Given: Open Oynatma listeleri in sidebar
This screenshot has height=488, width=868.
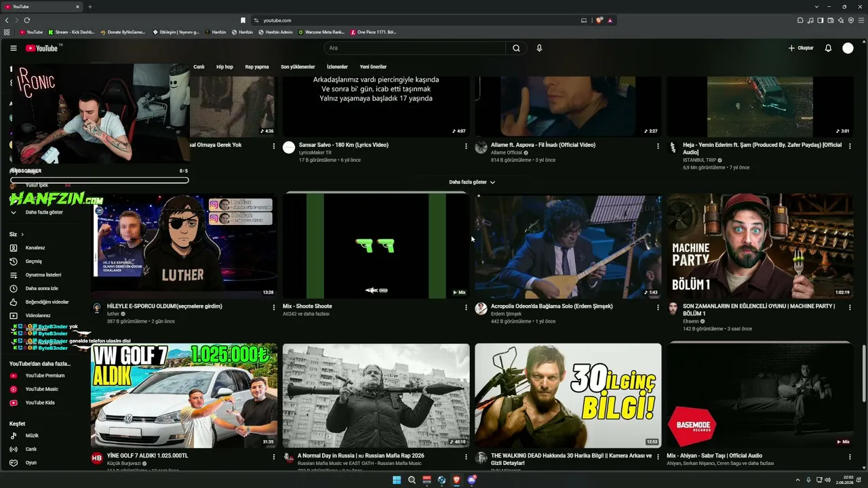Looking at the screenshot, I should [x=43, y=275].
